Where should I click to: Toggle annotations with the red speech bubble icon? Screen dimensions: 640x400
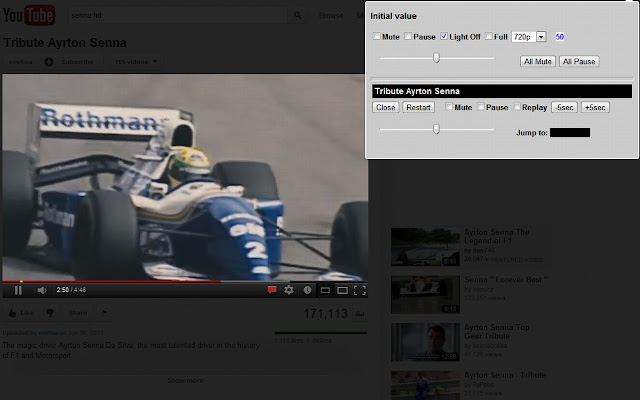click(272, 290)
